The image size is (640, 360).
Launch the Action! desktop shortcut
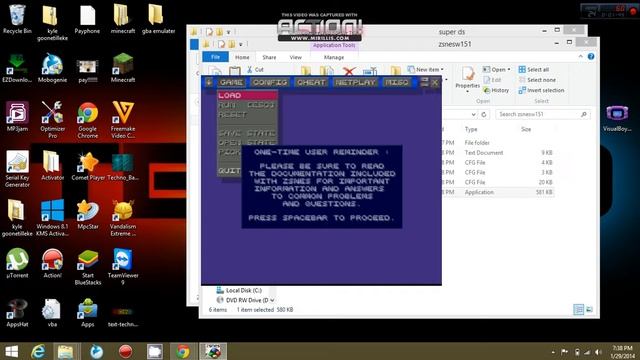pos(52,264)
